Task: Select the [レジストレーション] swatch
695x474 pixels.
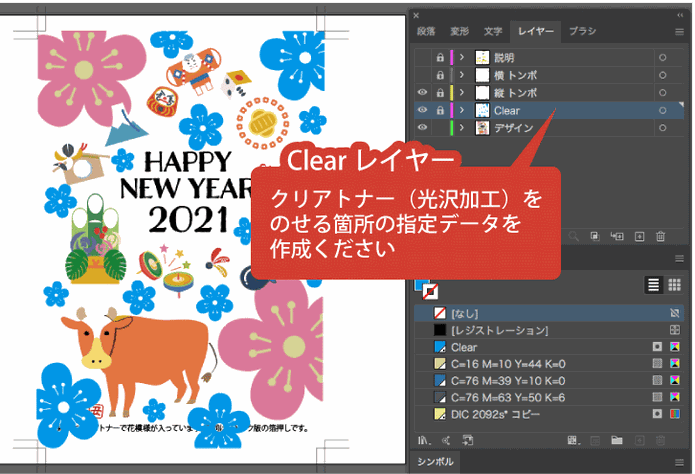Action: click(549, 330)
